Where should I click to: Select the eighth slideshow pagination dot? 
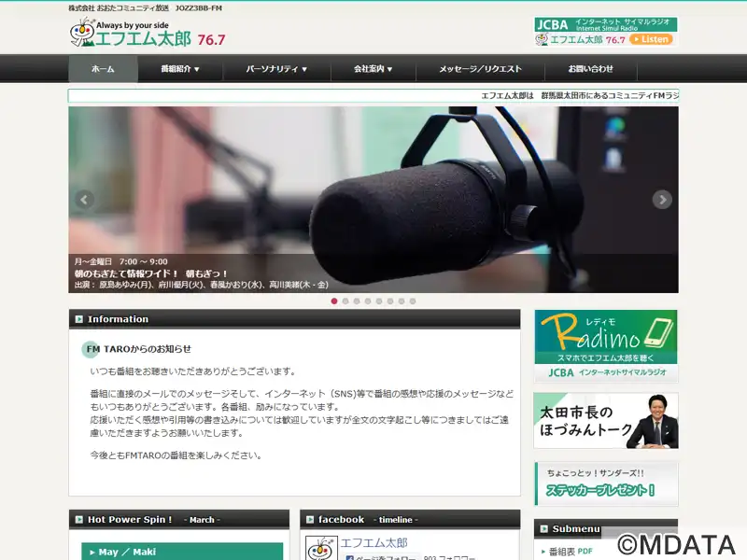413,301
